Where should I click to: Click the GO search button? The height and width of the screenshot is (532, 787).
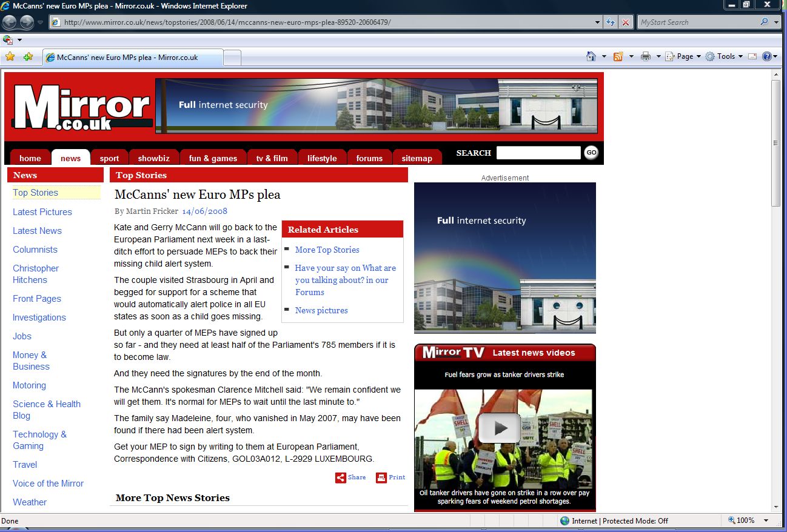coord(591,153)
